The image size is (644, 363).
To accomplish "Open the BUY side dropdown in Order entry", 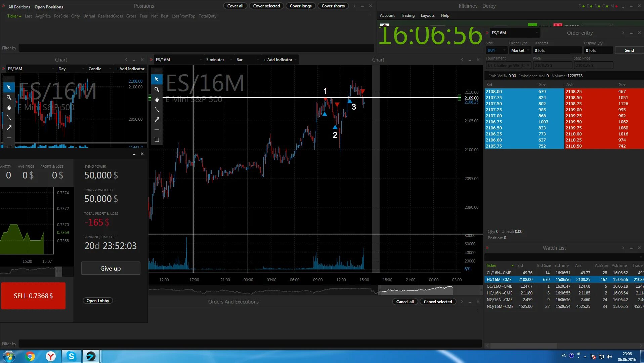I will pyautogui.click(x=497, y=50).
